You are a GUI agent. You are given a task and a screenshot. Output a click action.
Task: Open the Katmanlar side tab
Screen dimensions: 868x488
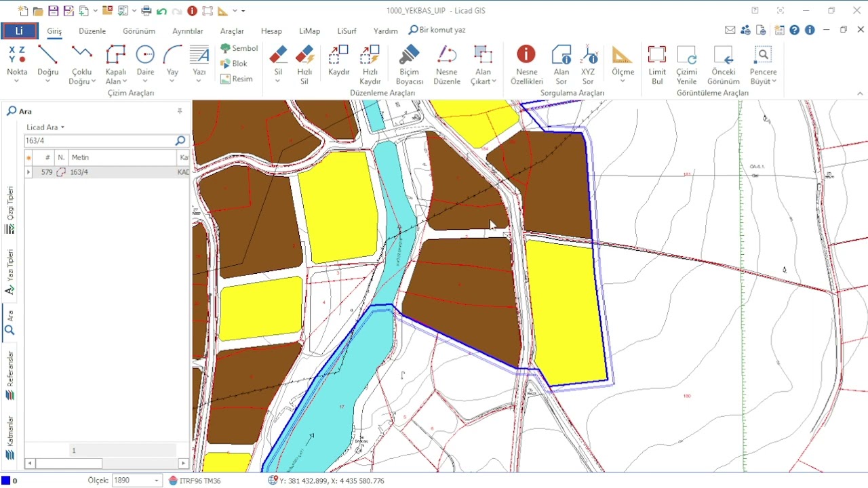point(10,438)
